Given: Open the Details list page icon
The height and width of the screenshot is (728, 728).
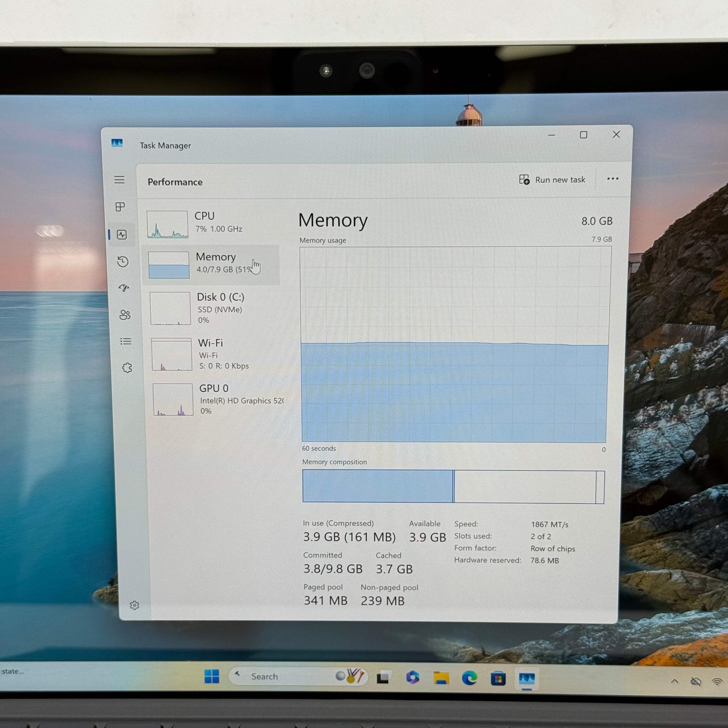Looking at the screenshot, I should (x=126, y=341).
